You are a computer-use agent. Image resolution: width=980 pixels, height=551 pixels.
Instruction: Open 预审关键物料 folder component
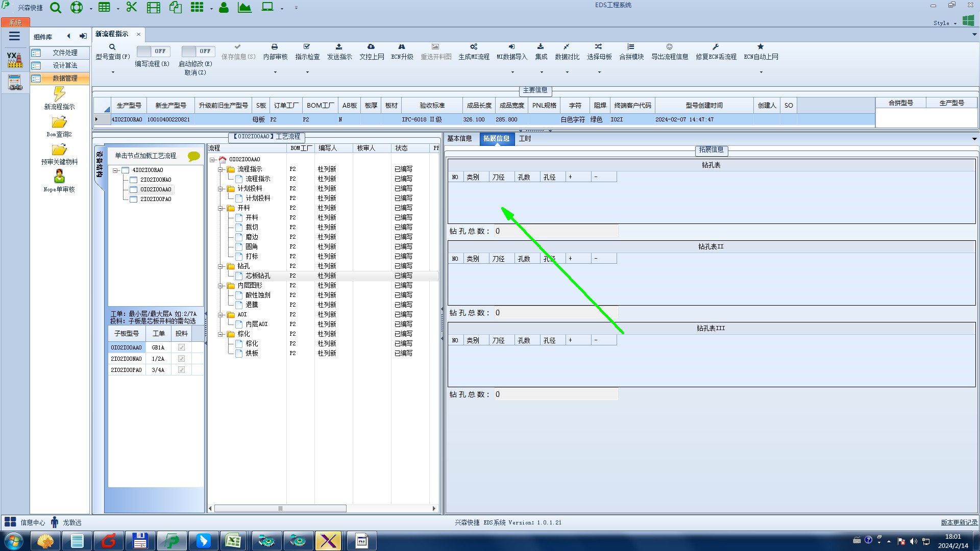point(59,154)
